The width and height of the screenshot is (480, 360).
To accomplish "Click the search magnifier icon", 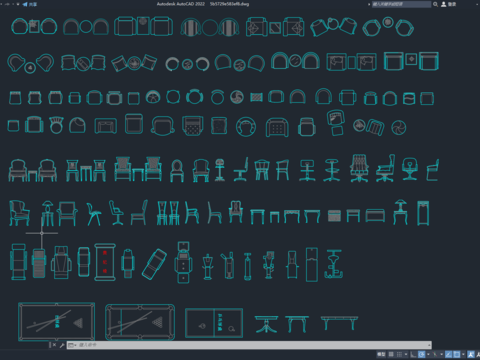I will pyautogui.click(x=435, y=4).
